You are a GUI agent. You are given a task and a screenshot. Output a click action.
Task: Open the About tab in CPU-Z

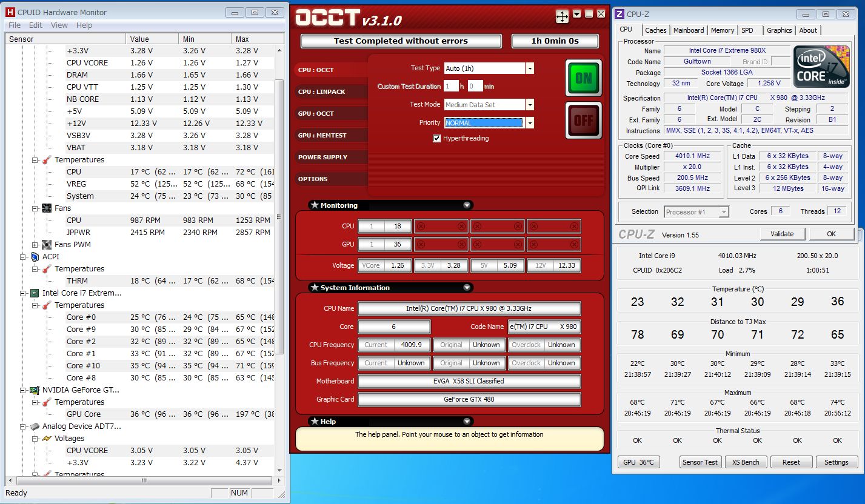[x=808, y=30]
